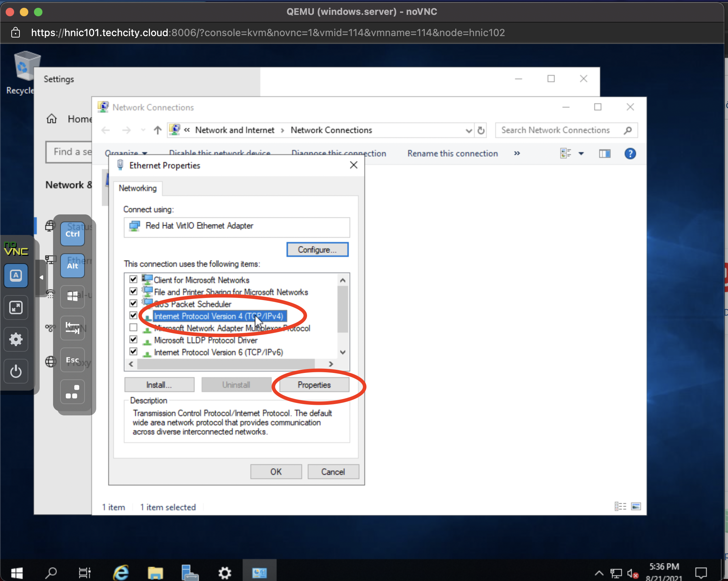Toggle Internet Protocol Version 4 checkbox
Screen dimensions: 728x581
coord(133,315)
